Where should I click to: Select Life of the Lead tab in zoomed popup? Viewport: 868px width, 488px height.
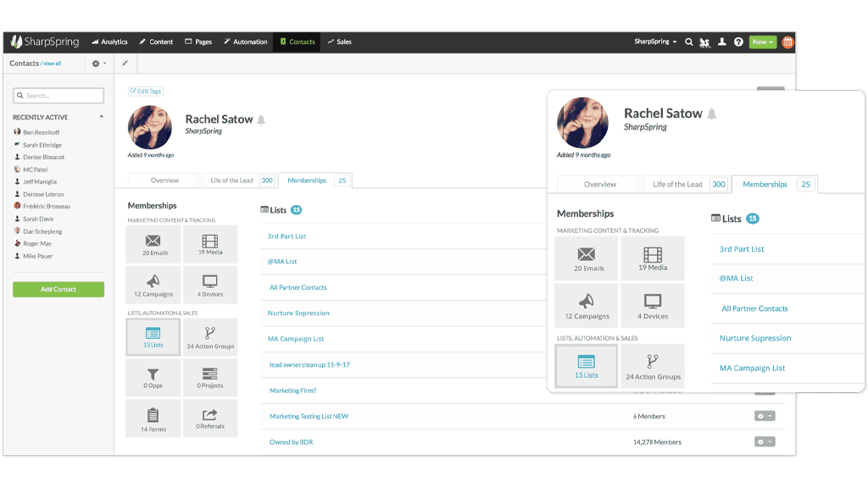click(687, 184)
